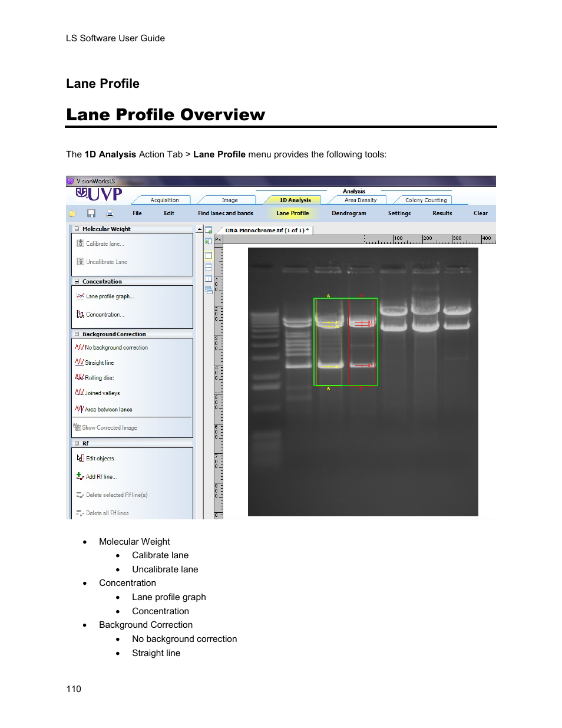Select the horizontal tile windows icon

point(209,267)
